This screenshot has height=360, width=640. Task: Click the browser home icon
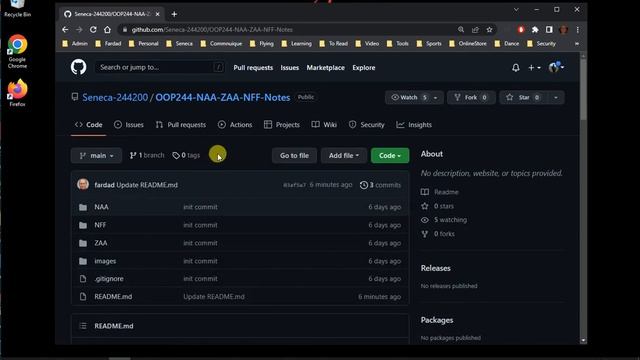[x=107, y=30]
